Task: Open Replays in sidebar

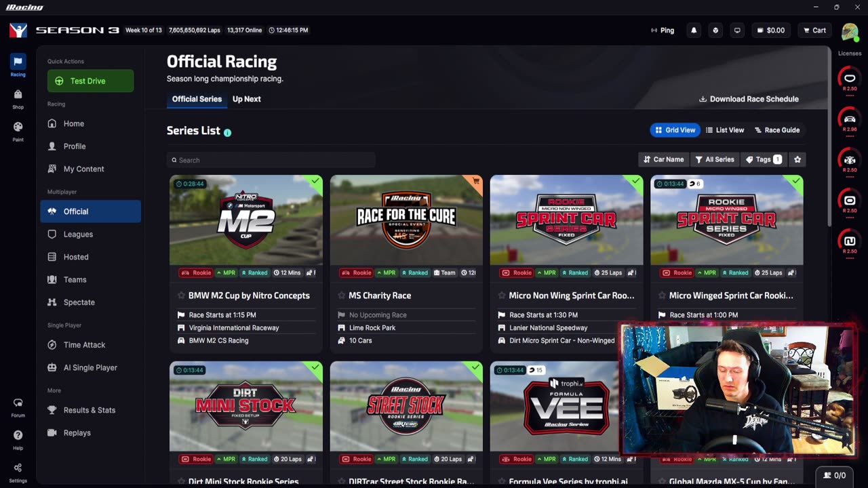Action: coord(90,432)
